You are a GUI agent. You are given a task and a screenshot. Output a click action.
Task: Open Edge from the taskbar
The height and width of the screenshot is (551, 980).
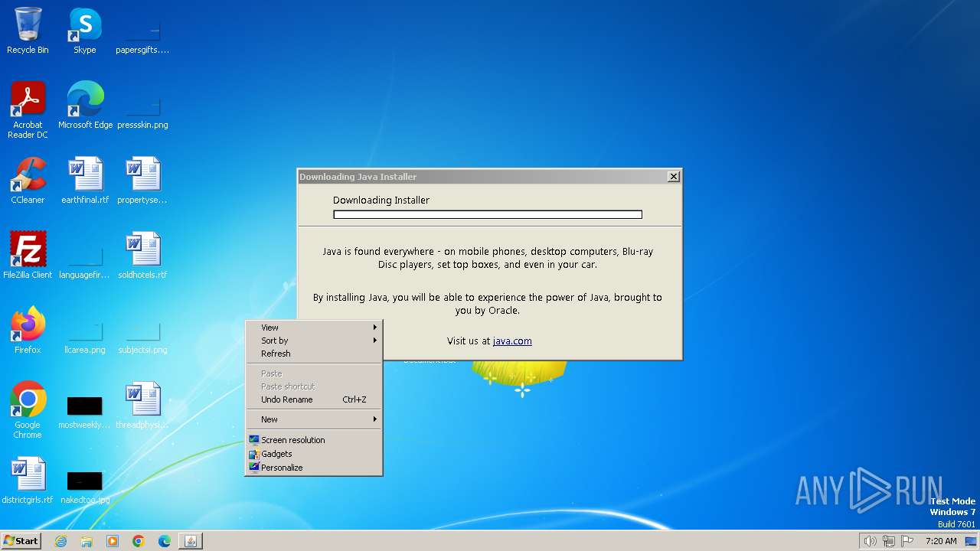165,541
